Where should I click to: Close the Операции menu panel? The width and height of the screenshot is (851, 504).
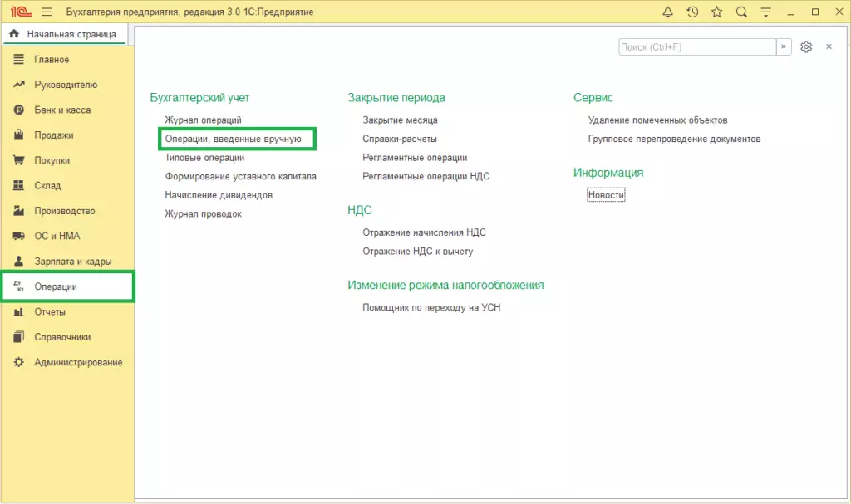pyautogui.click(x=829, y=47)
